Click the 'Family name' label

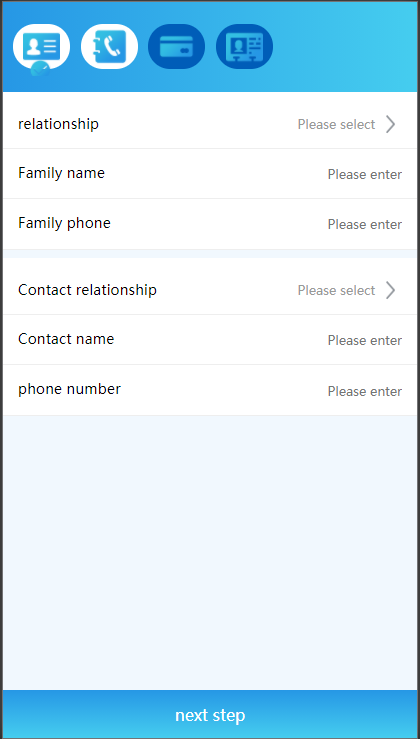coord(61,173)
